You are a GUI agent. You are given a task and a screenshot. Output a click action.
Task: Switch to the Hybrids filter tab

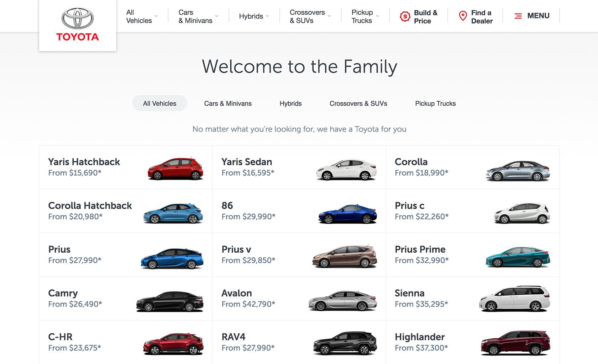tap(290, 103)
